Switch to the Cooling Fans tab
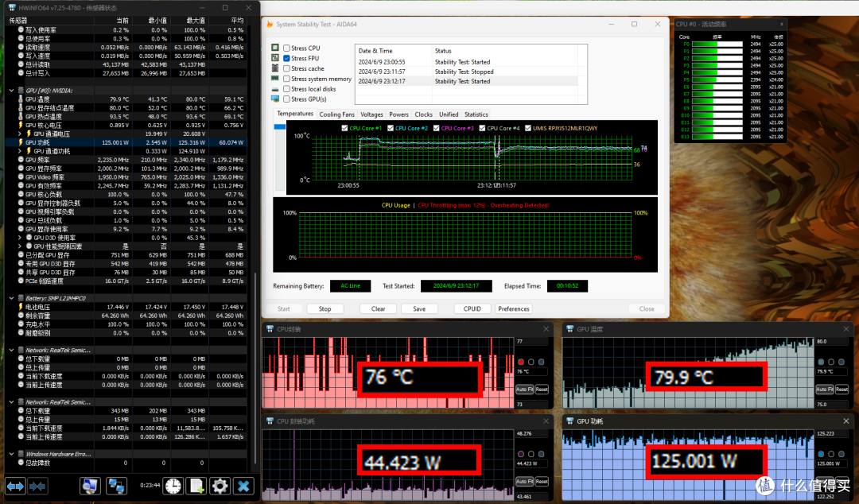The height and width of the screenshot is (504, 859). coord(337,114)
